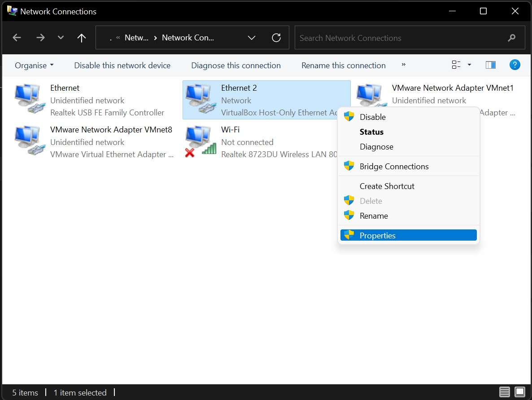Click the Network Connections title bar icon
Screen dimensions: 532x400
12,11
